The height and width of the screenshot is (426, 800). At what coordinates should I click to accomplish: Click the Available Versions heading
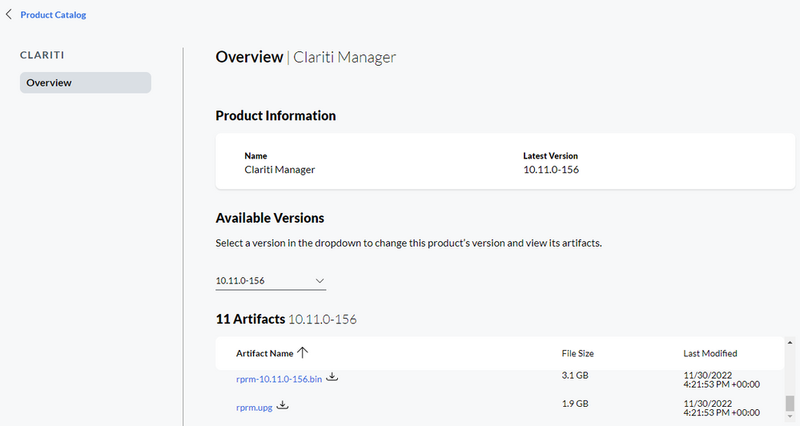point(270,218)
